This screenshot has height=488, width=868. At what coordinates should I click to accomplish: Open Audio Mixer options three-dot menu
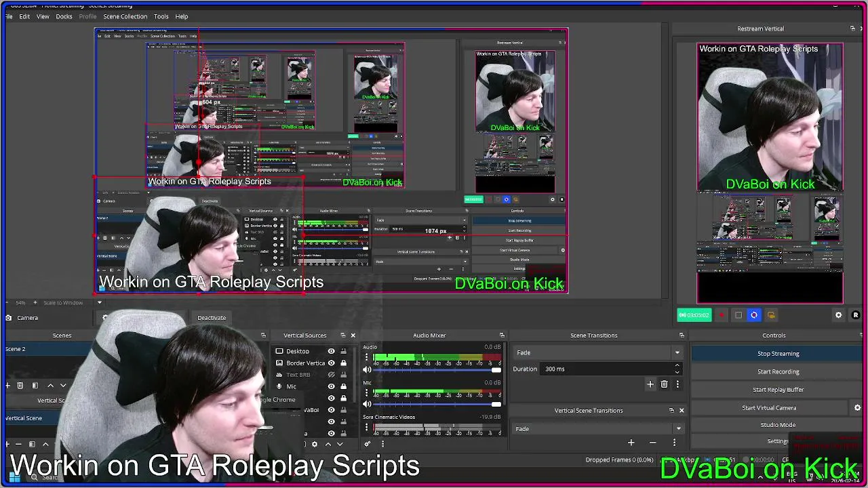click(x=382, y=444)
